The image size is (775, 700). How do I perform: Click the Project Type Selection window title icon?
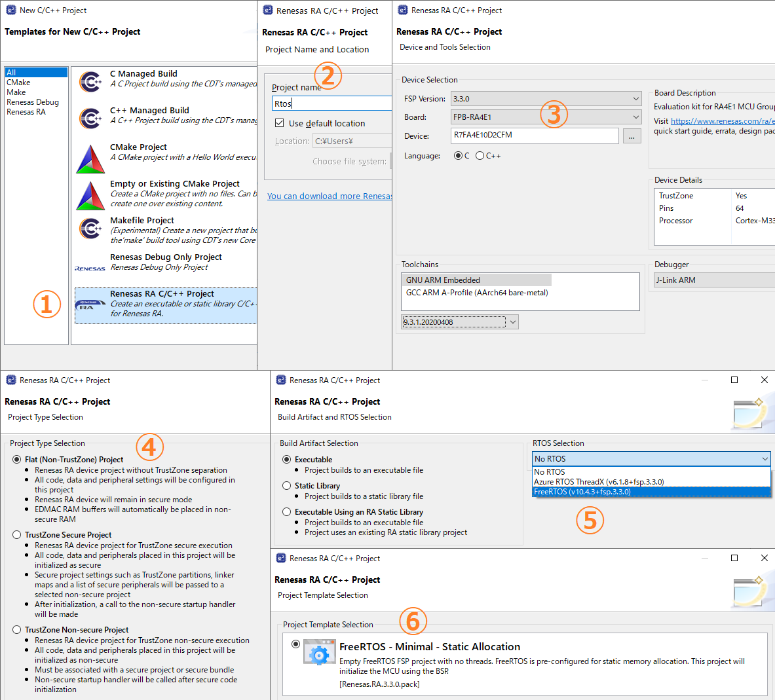(x=11, y=380)
